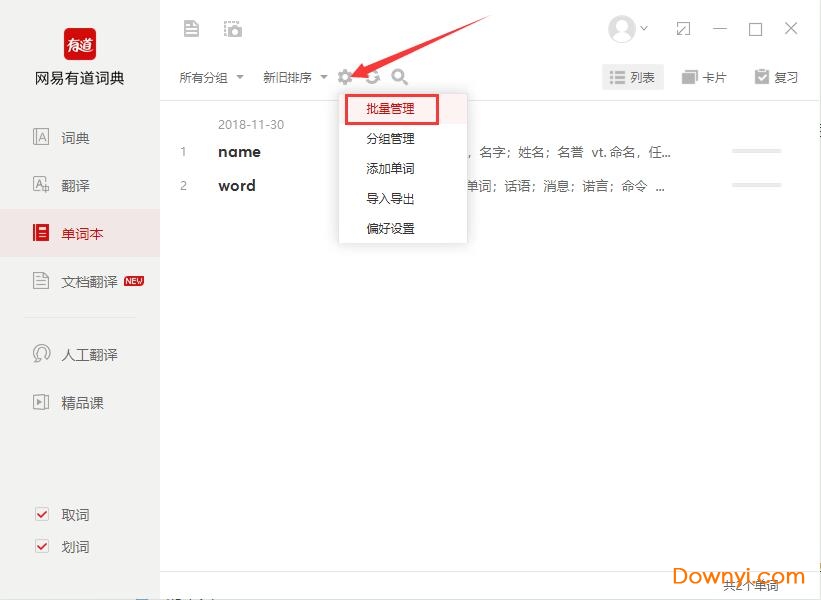Click the refresh sync icon

click(x=372, y=77)
